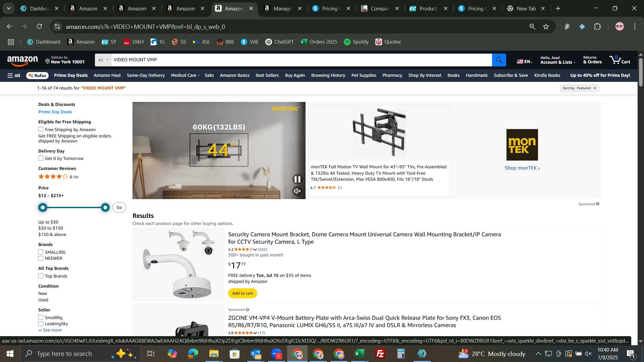Open the Rufus assistant button

click(38, 75)
